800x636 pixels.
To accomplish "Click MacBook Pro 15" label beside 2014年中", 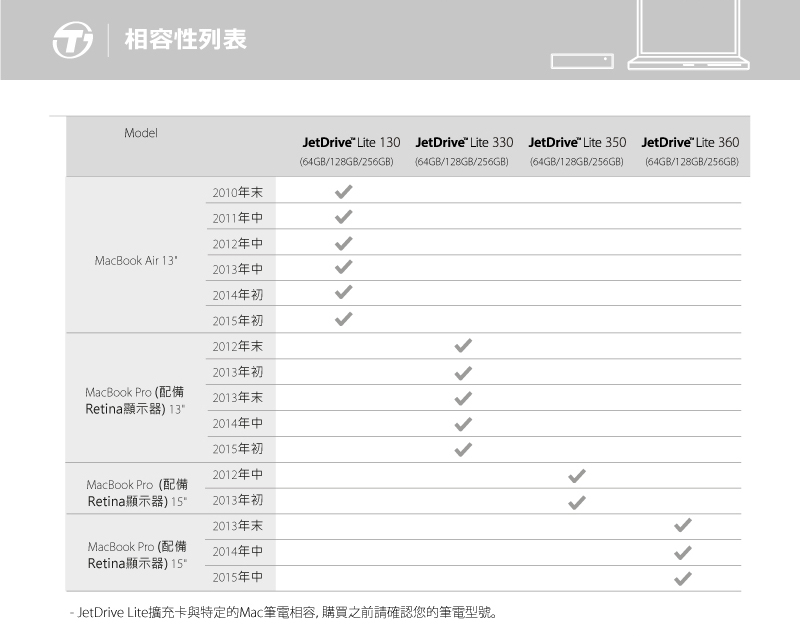I will 137,555.
